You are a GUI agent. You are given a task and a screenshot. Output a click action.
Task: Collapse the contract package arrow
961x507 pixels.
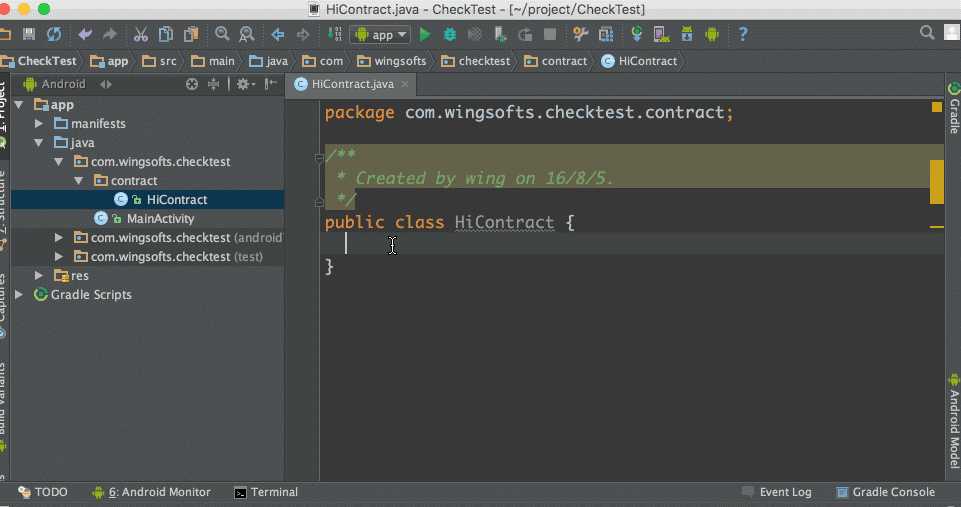point(78,180)
